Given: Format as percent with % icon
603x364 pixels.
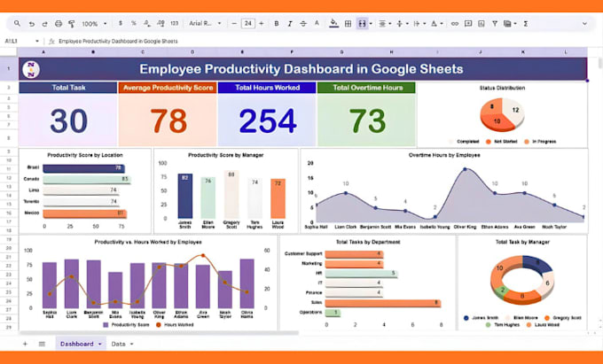Looking at the screenshot, I should pos(133,23).
